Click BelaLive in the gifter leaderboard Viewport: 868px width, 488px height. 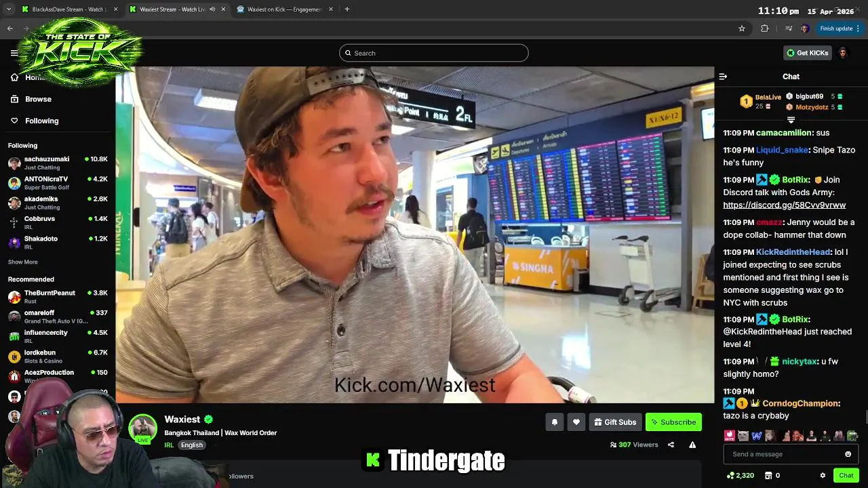click(x=768, y=98)
